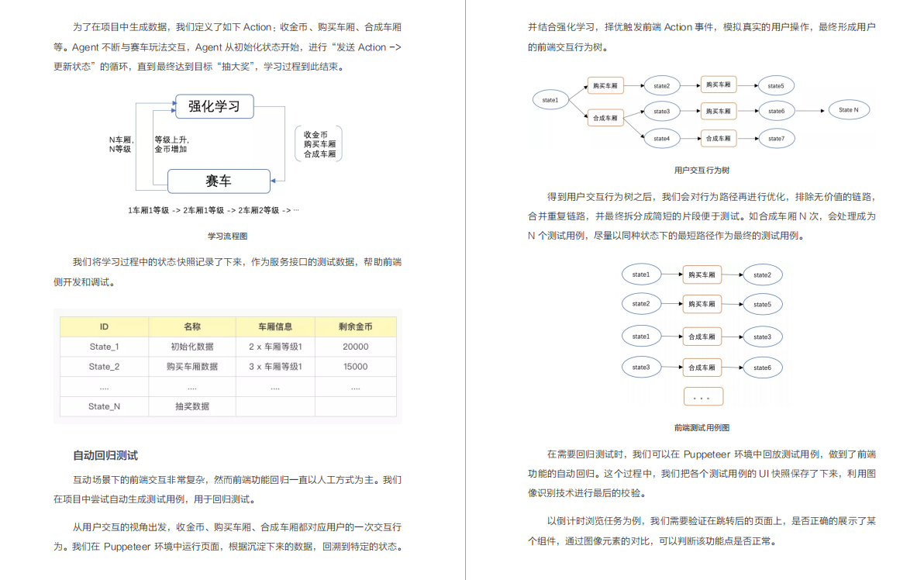Click the word Puppeteer in the right page paragraph
This screenshot has height=580, width=924.
pos(706,454)
